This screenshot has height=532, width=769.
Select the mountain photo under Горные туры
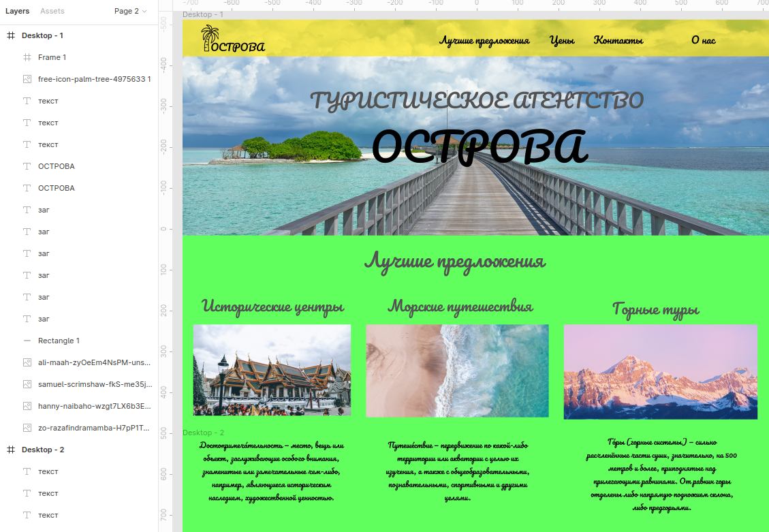coord(661,372)
